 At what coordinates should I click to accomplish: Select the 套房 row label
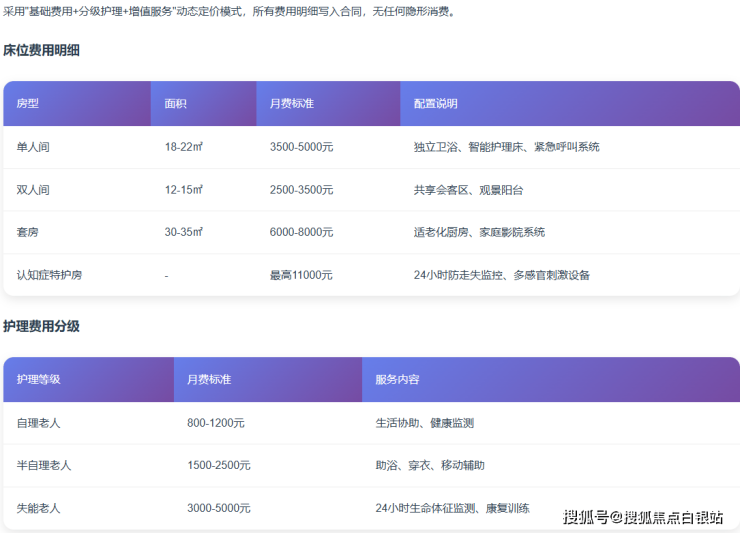coord(28,232)
